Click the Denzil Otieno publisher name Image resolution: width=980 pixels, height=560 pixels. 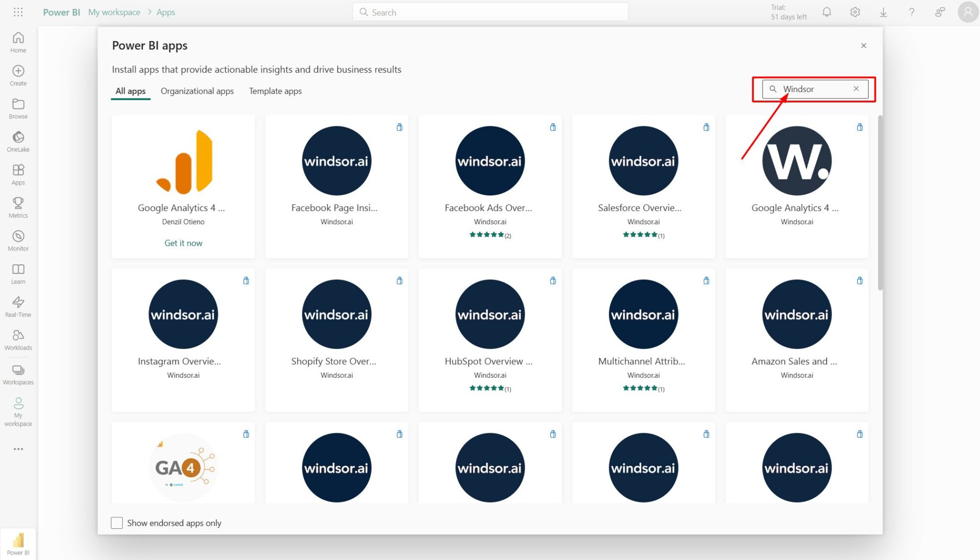[x=183, y=222]
